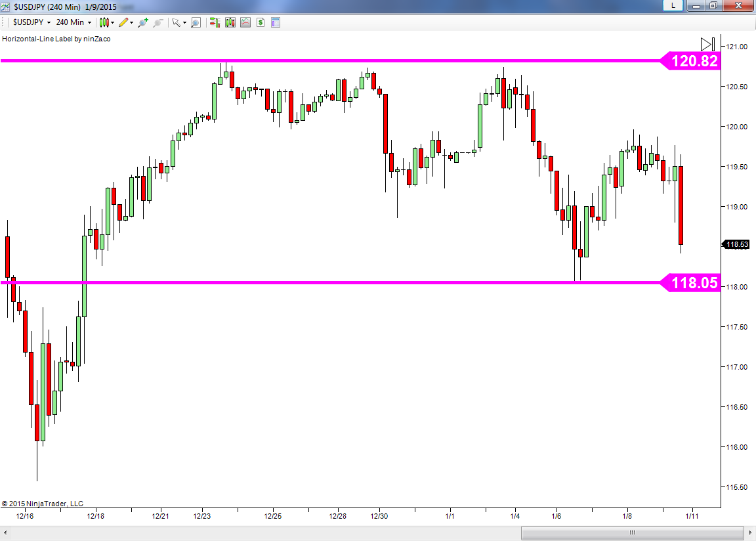
Task: Open the Strategies dollar sign icon
Action: pyautogui.click(x=261, y=22)
